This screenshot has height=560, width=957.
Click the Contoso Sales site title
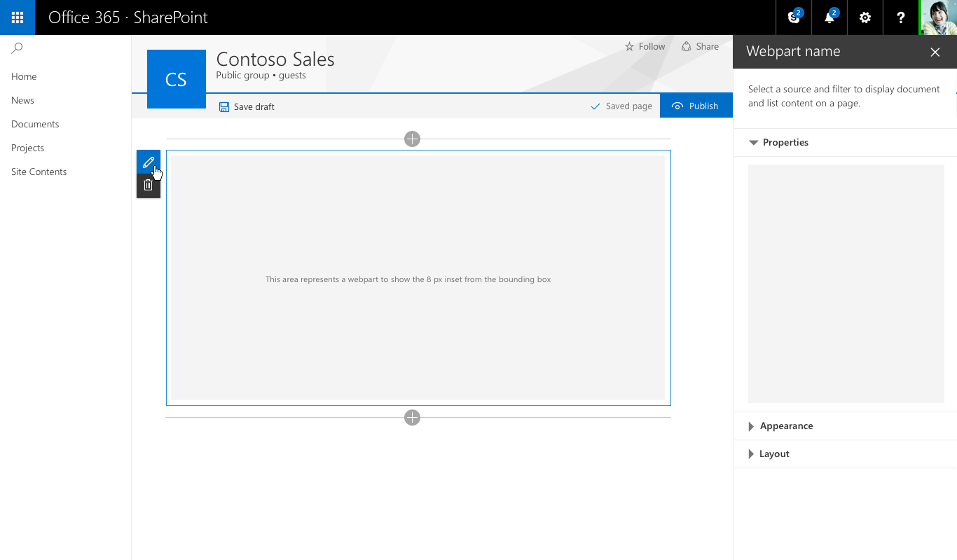(x=275, y=59)
